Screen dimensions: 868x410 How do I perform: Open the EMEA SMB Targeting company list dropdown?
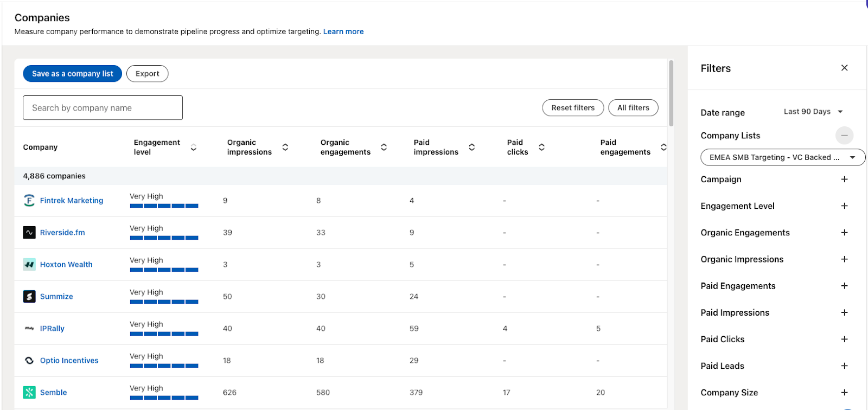tap(783, 157)
